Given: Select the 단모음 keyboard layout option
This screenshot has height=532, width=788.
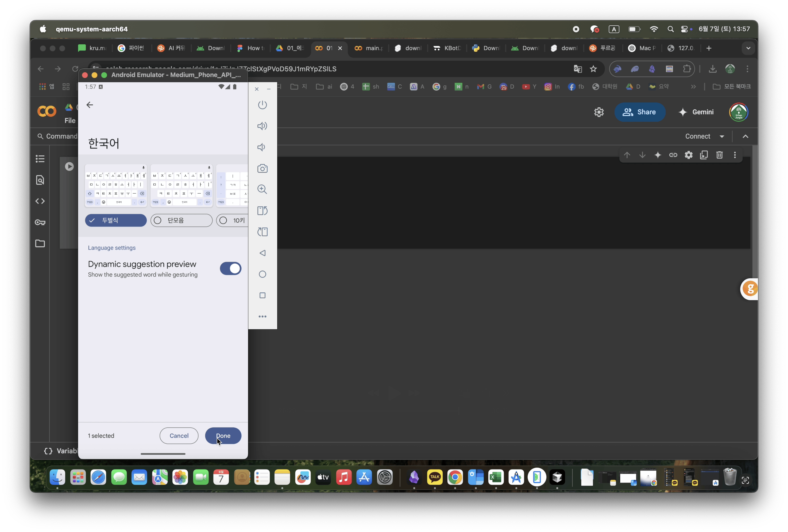Looking at the screenshot, I should 181,220.
